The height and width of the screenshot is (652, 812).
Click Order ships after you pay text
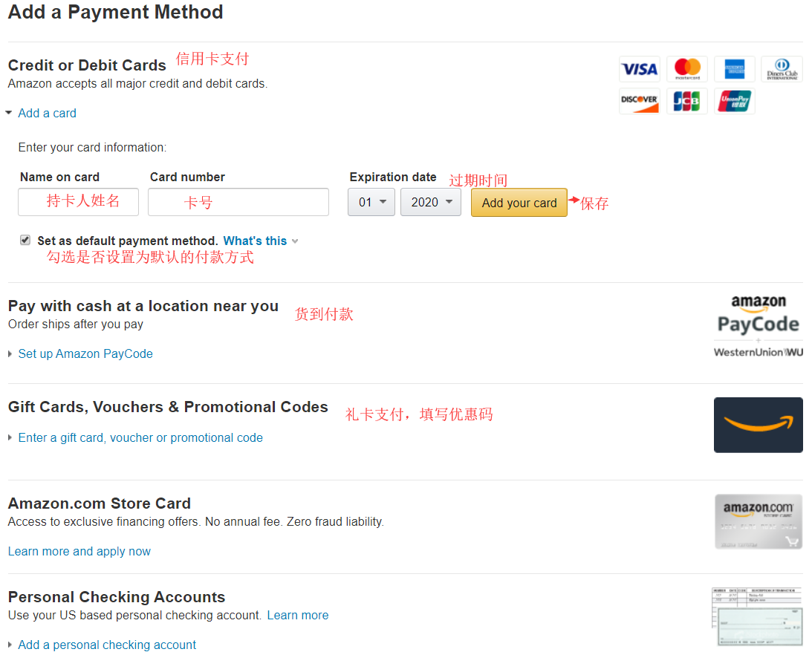click(x=76, y=324)
